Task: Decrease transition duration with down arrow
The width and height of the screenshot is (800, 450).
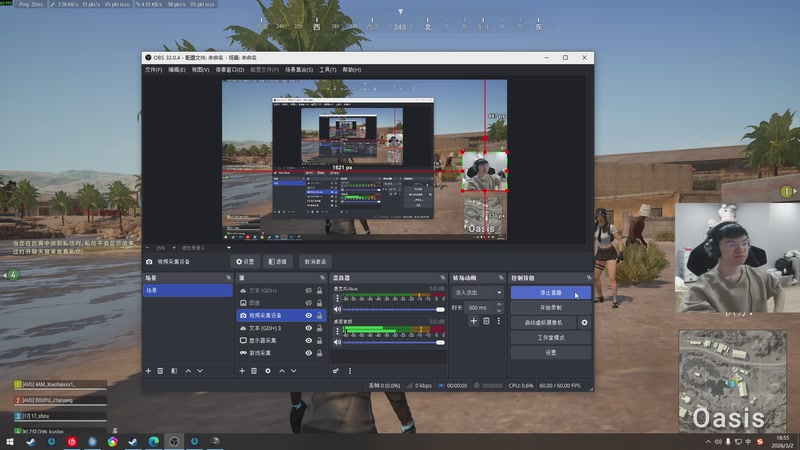Action: tap(499, 310)
